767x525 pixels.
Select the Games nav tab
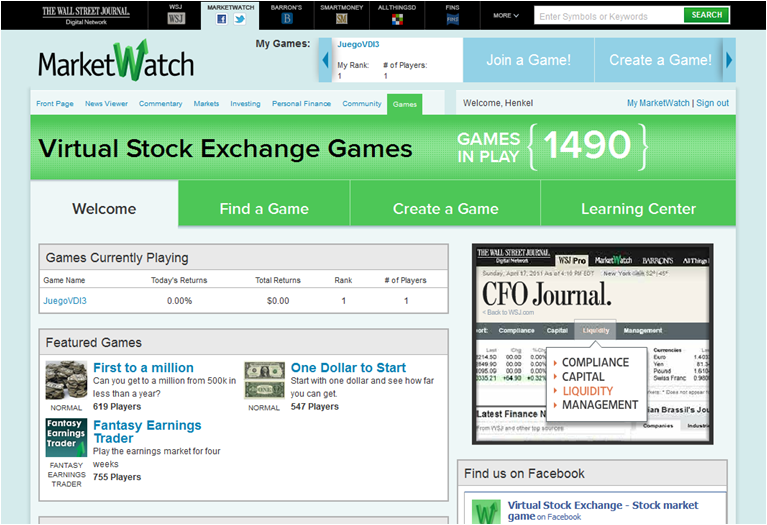(405, 104)
